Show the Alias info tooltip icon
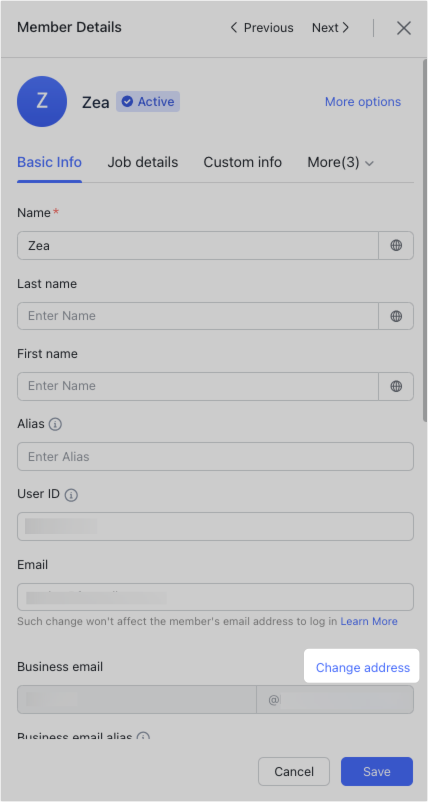 [55, 425]
